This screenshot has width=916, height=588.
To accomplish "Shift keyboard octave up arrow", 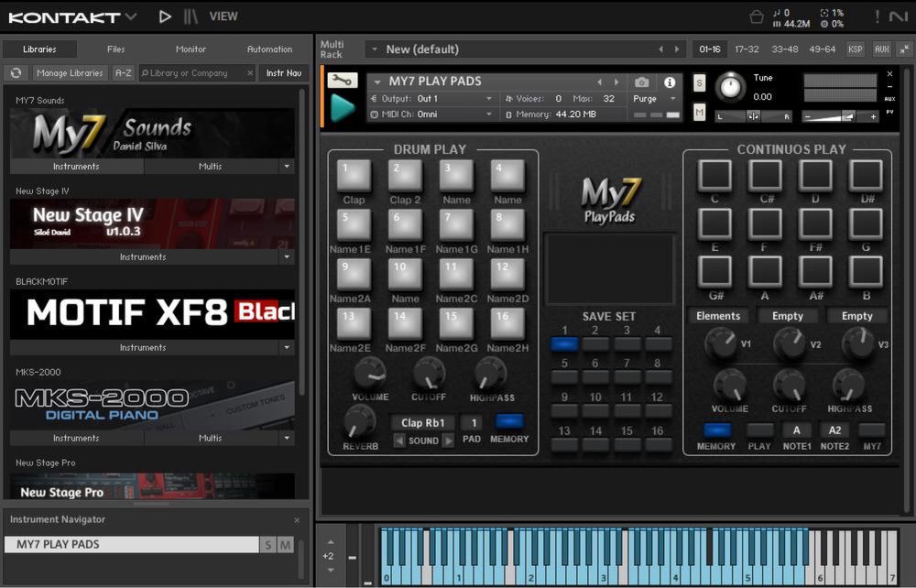I will (331, 542).
